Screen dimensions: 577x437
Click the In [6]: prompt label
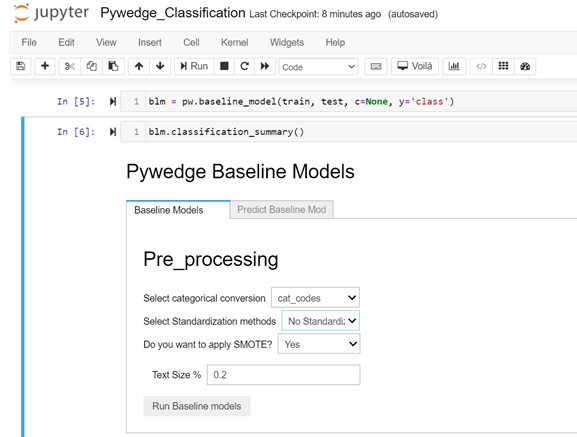point(76,132)
